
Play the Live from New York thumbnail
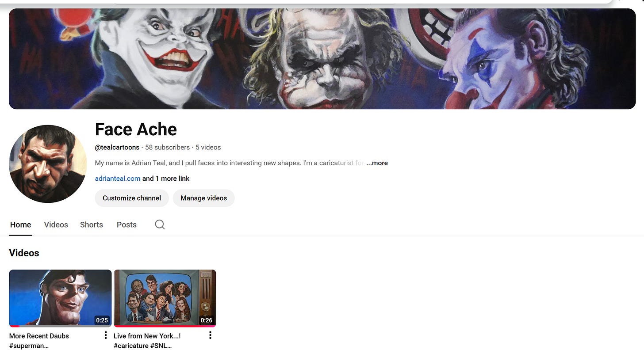165,298
